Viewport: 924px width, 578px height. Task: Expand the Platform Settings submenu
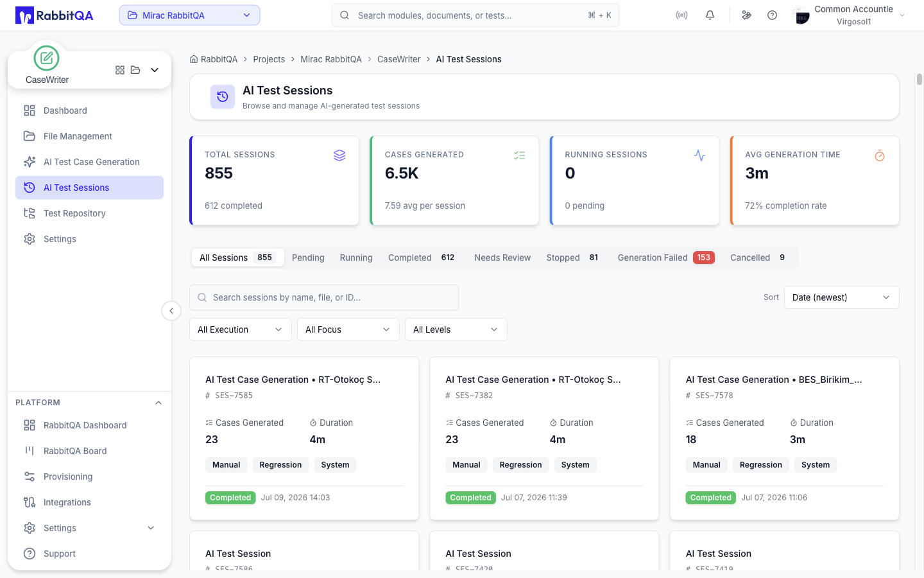151,528
